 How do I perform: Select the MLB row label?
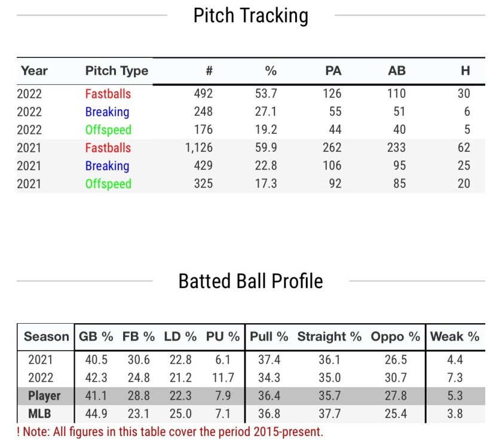pyautogui.click(x=40, y=414)
